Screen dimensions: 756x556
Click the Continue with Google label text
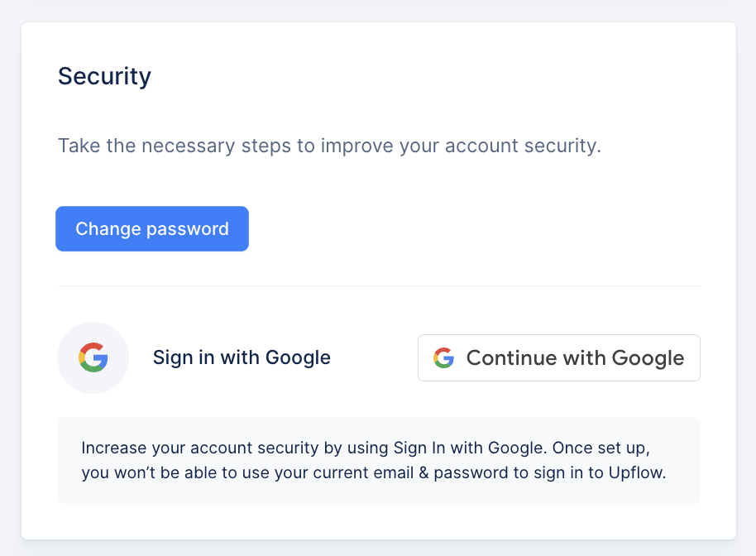point(575,358)
